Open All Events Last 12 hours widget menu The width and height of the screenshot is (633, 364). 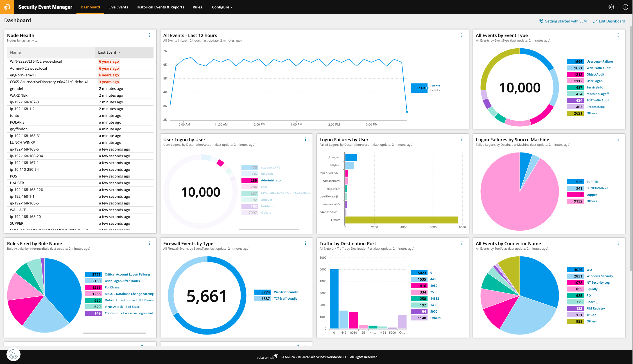[x=462, y=35]
